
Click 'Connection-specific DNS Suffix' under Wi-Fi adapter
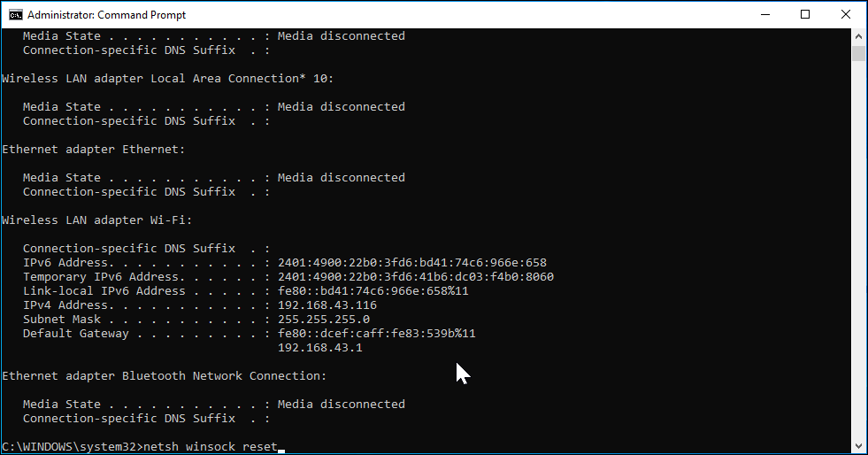click(129, 249)
